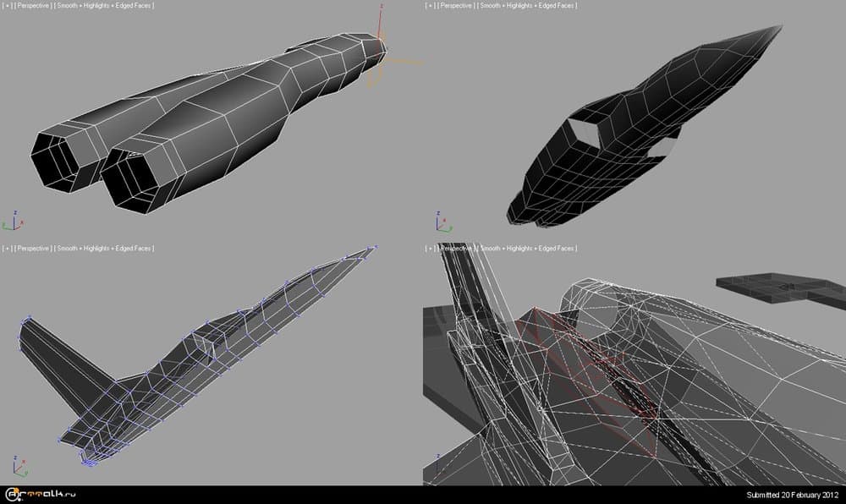Click the axis tripod in the blue-vertex model viewport
The height and width of the screenshot is (504, 846).
[16, 466]
